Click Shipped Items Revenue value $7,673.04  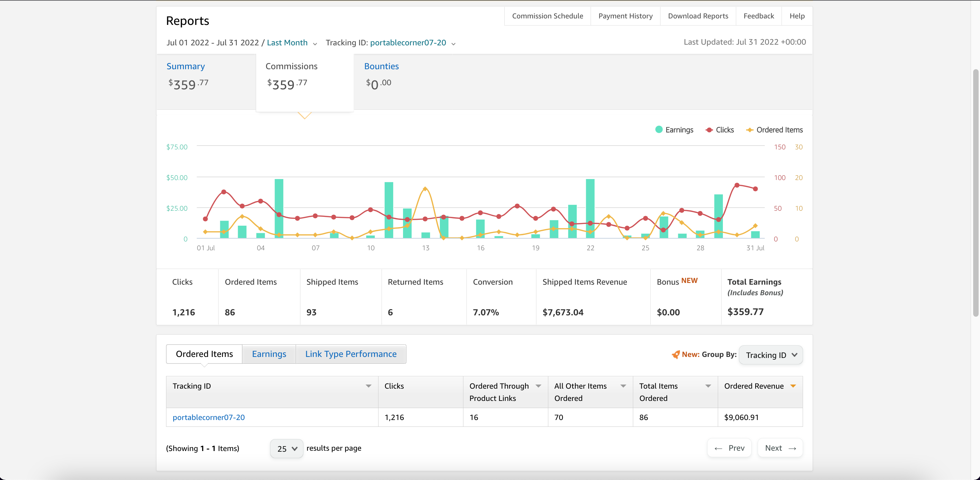coord(563,312)
